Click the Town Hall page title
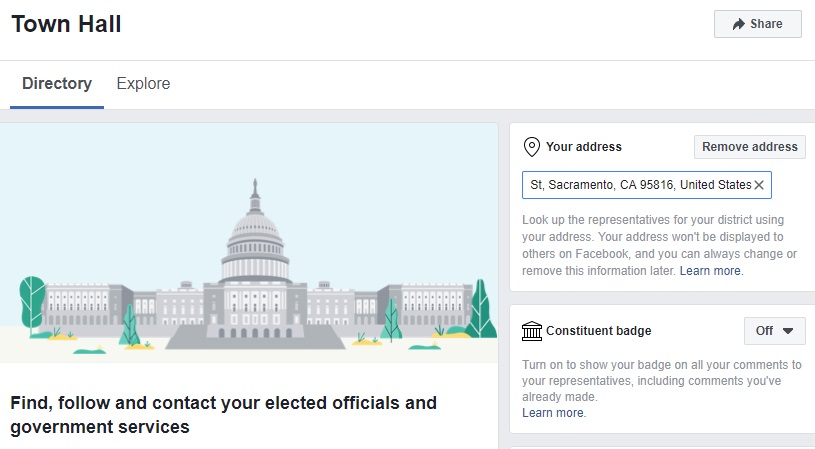Screen dimensions: 815x449 pos(67,24)
